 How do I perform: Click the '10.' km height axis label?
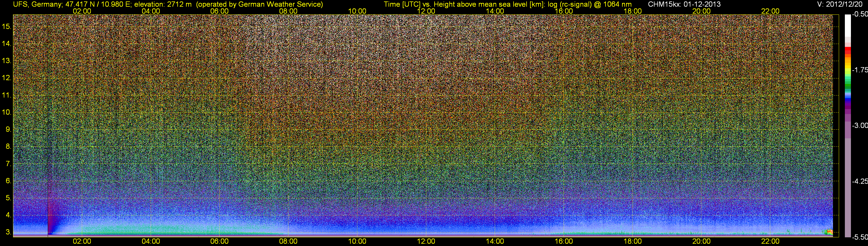tap(7, 112)
